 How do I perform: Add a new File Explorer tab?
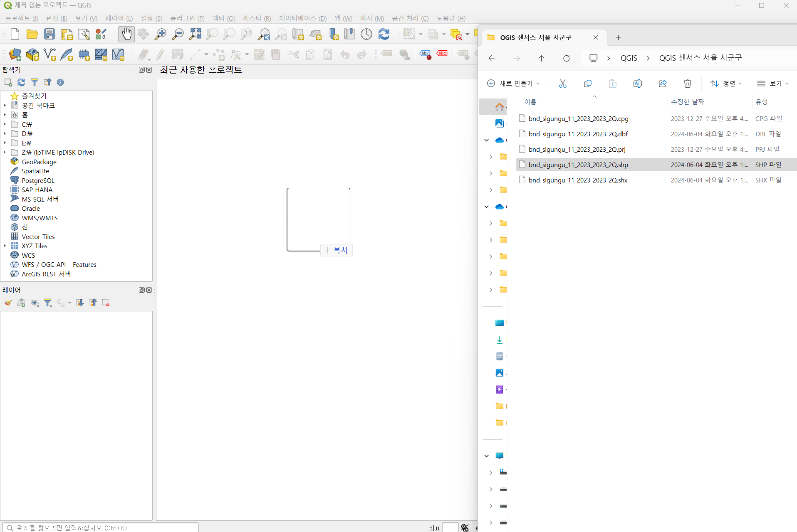click(618, 38)
